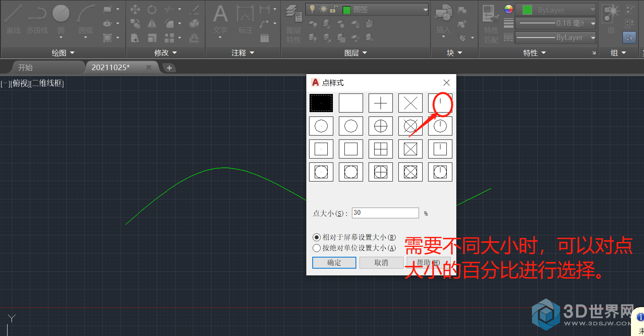Select the Circle drawing tool
The height and width of the screenshot is (336, 644).
(61, 19)
